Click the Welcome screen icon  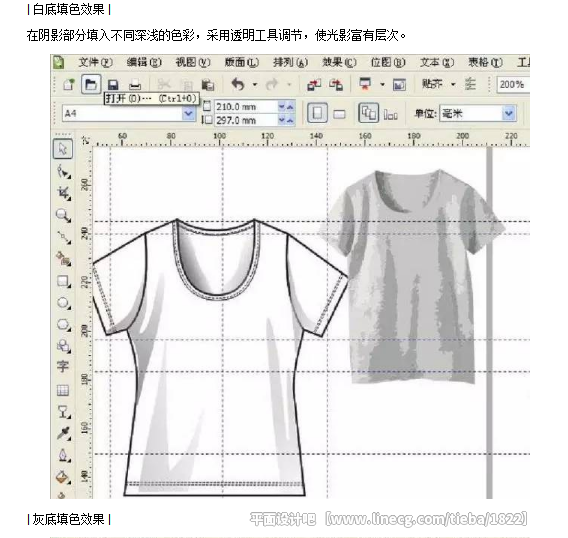399,85
